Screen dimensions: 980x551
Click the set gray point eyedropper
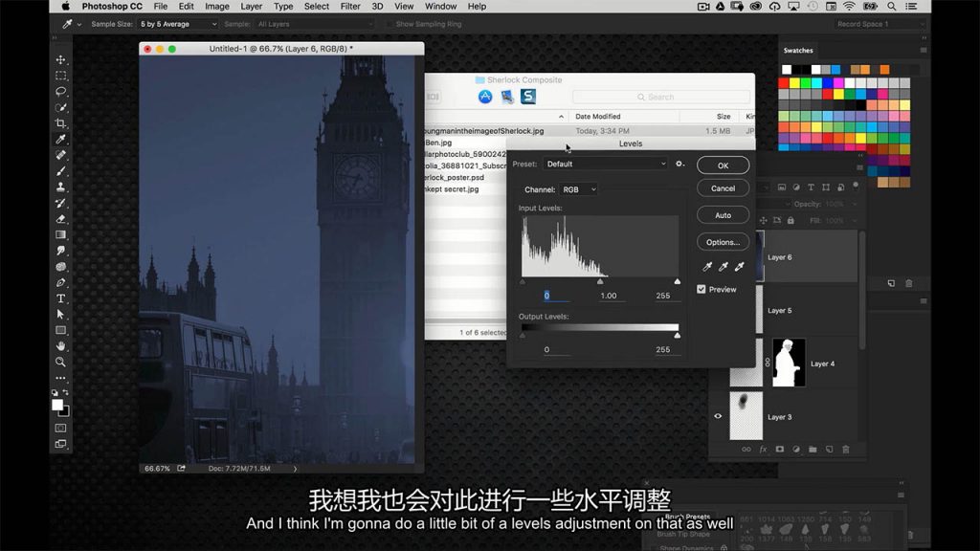(724, 267)
